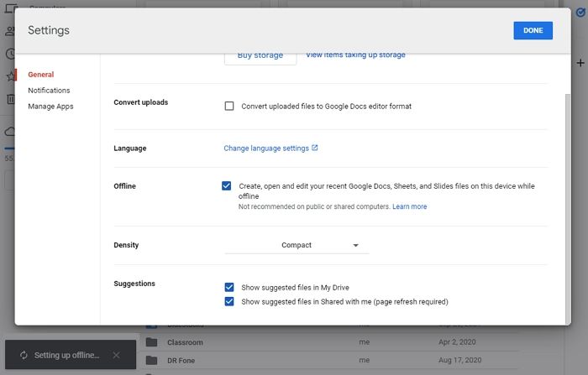Enable convert uploaded files to Docs format

coord(228,107)
